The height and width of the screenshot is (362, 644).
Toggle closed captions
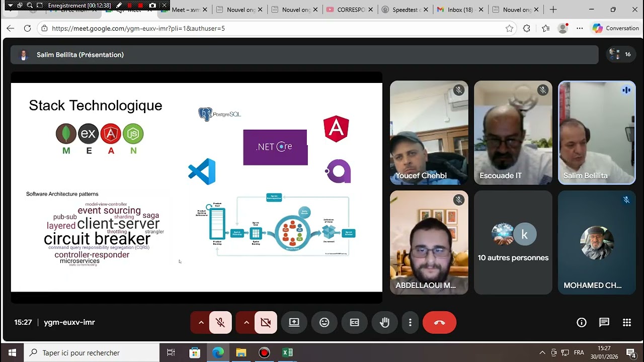355,322
